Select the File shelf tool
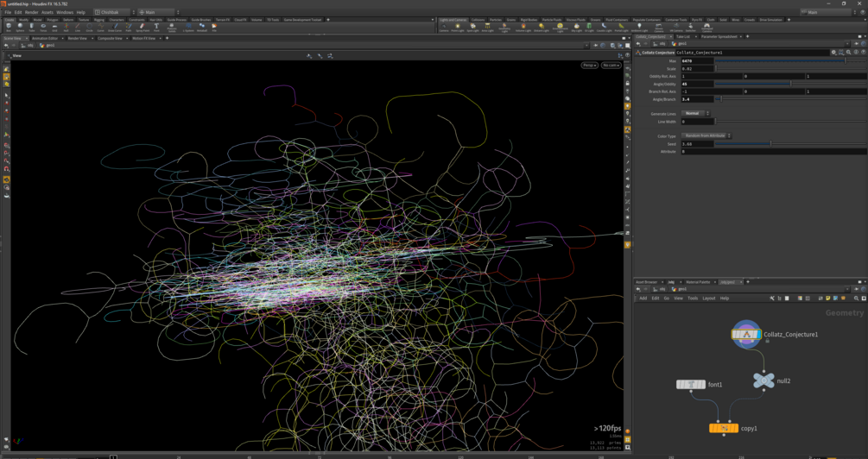868x459 pixels. pyautogui.click(x=214, y=27)
